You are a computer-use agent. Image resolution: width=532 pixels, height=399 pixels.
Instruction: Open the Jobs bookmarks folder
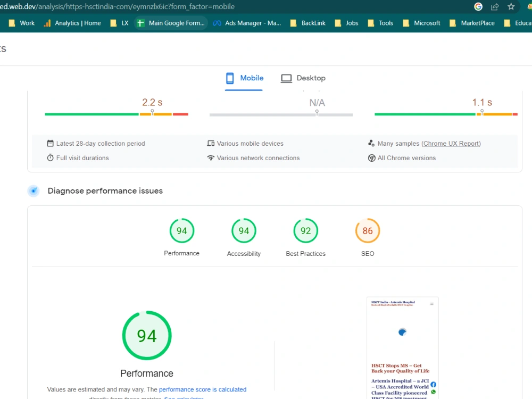tap(346, 23)
